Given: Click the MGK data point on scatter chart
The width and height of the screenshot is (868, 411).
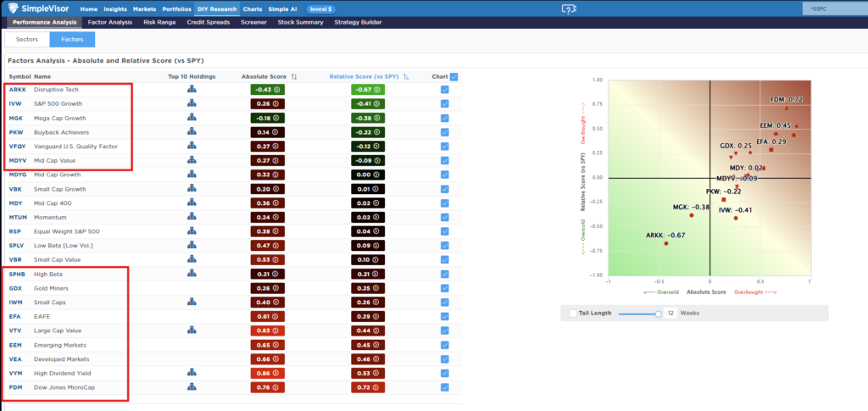Looking at the screenshot, I should (x=692, y=215).
